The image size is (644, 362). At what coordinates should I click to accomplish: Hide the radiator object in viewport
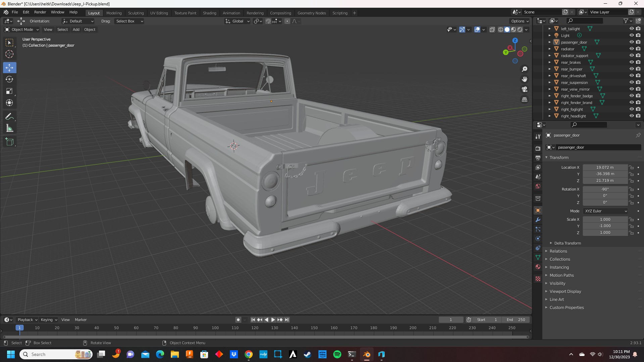(631, 49)
